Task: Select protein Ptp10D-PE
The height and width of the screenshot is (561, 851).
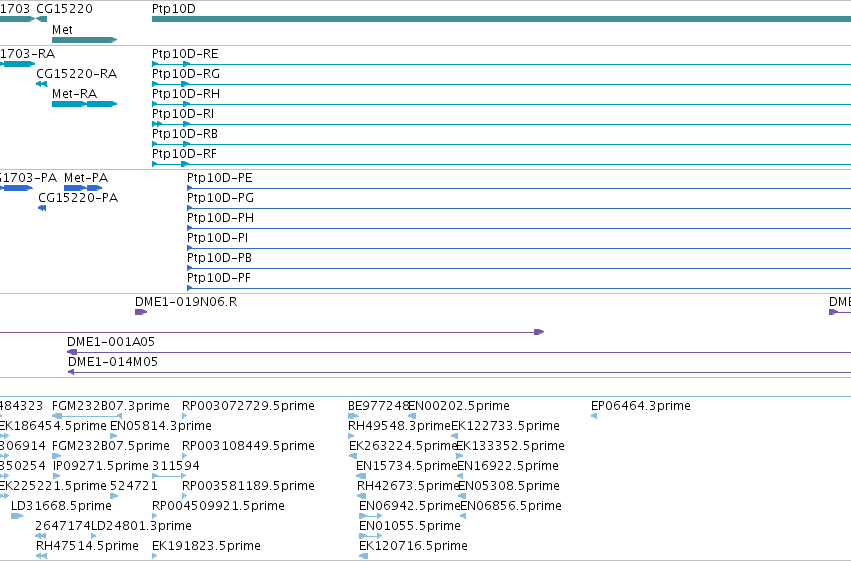Action: click(x=220, y=178)
